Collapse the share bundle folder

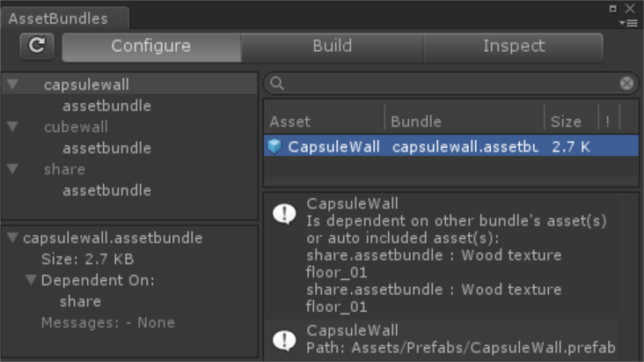[x=12, y=169]
